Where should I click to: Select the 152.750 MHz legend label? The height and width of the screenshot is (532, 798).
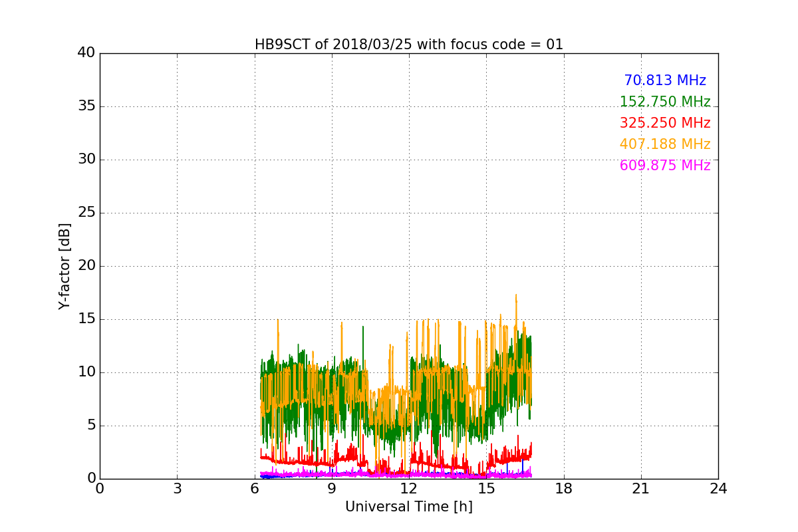coord(665,102)
